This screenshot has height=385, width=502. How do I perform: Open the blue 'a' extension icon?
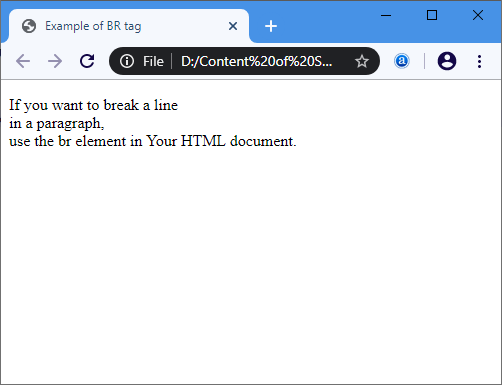(x=402, y=61)
